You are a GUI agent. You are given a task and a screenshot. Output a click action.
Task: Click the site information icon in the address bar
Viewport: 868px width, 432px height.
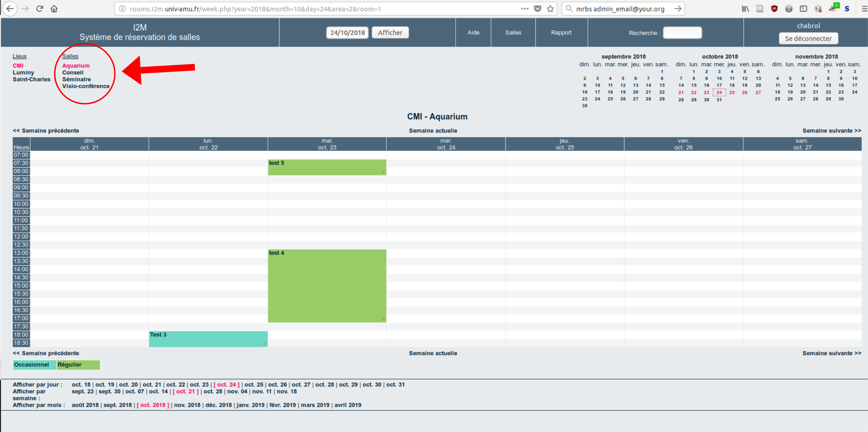[x=122, y=9]
